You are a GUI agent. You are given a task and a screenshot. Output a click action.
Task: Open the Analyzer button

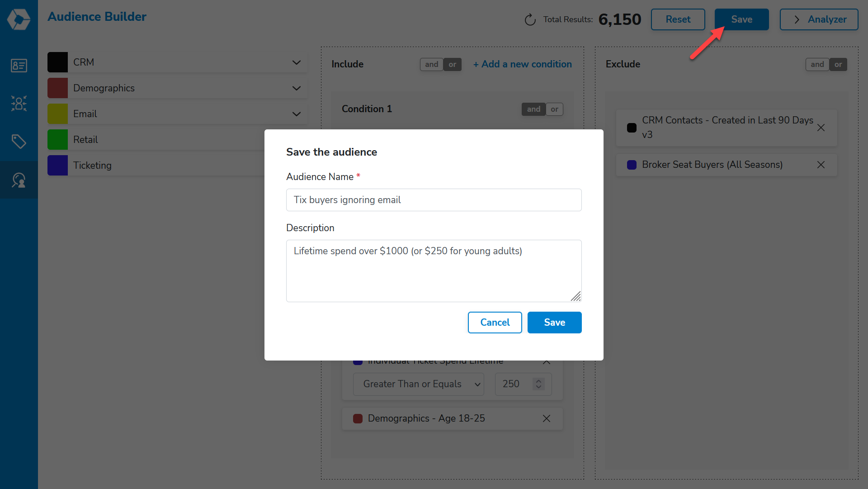[819, 19]
